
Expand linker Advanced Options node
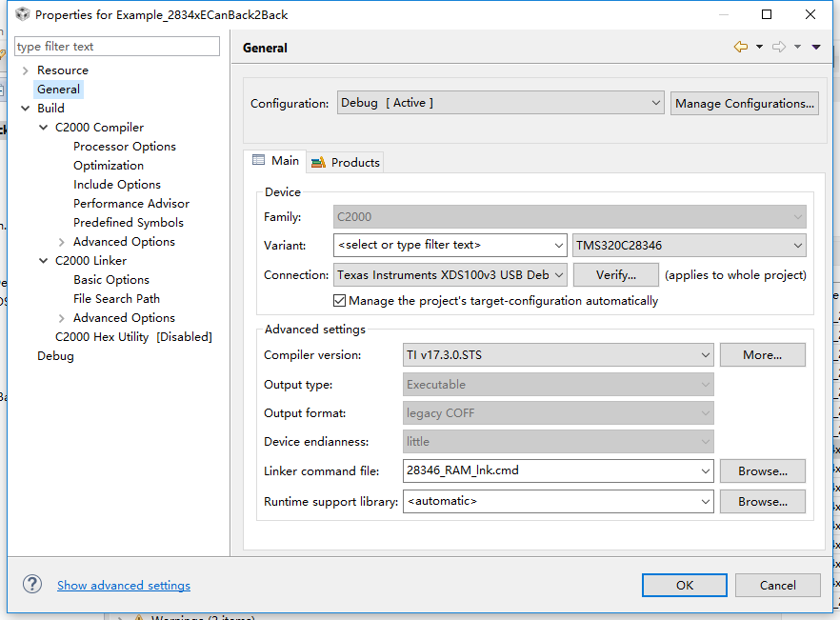coord(62,318)
